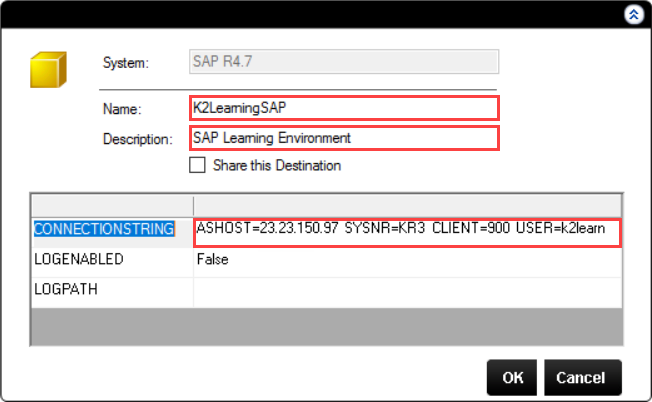652x402 pixels.
Task: Dismiss the dialog with Cancel
Action: pos(583,377)
